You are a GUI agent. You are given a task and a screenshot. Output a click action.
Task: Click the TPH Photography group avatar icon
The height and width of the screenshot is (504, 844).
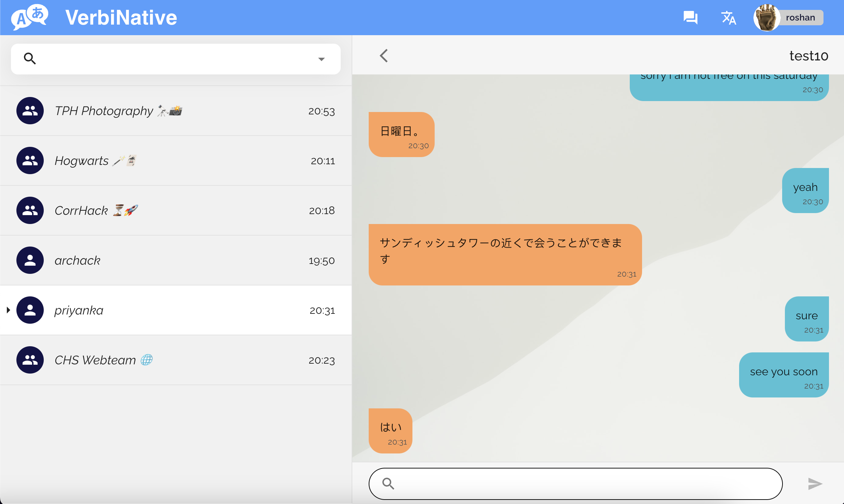30,111
